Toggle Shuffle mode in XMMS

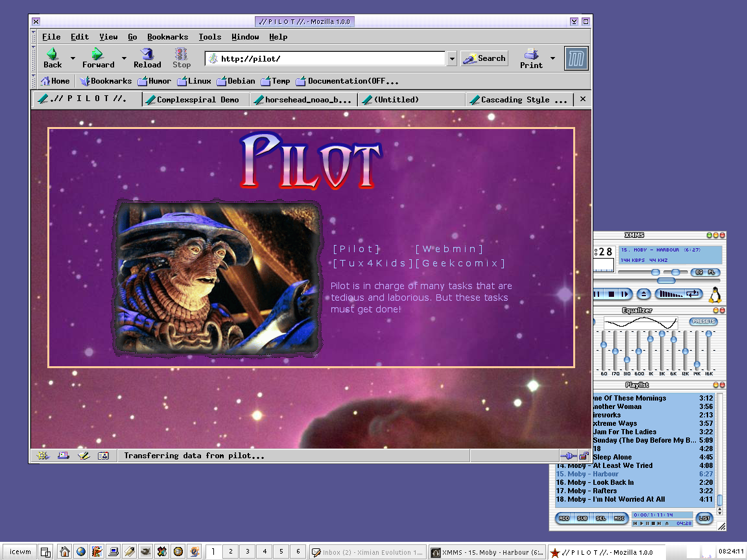670,294
